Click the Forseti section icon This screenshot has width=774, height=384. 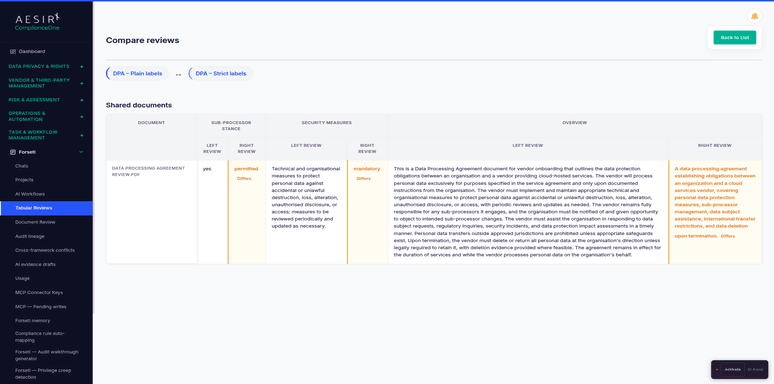click(x=13, y=152)
